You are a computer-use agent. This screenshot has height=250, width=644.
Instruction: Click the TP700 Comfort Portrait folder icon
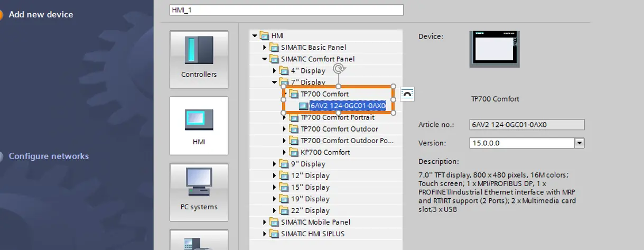pos(294,117)
